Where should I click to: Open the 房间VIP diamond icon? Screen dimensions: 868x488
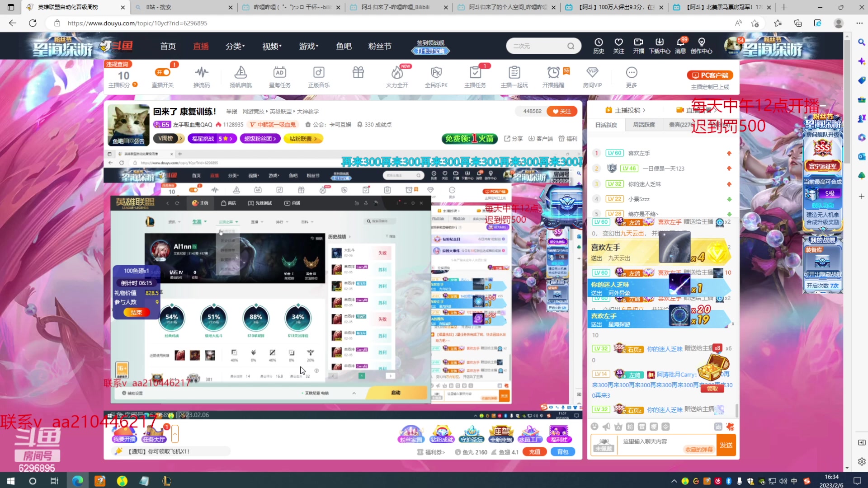pos(592,76)
